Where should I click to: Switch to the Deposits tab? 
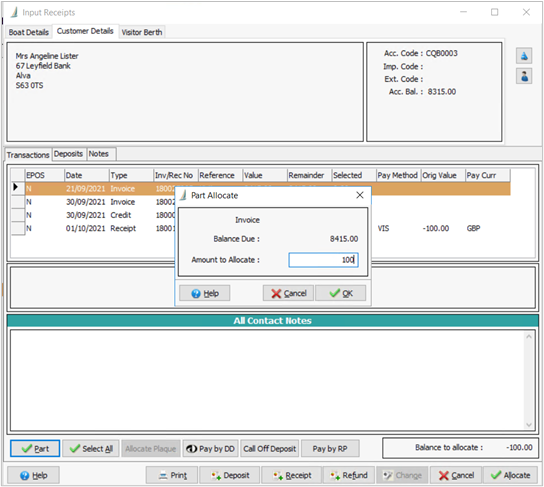click(68, 154)
